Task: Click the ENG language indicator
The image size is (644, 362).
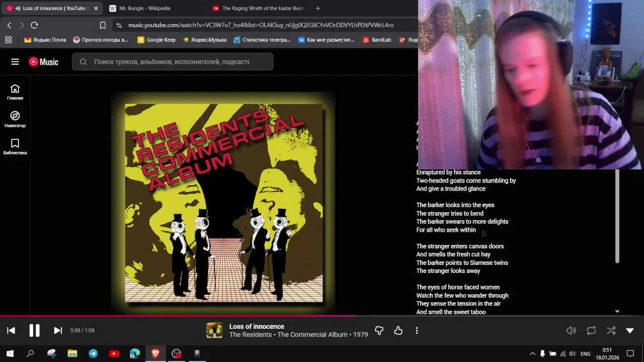Action: tap(585, 354)
